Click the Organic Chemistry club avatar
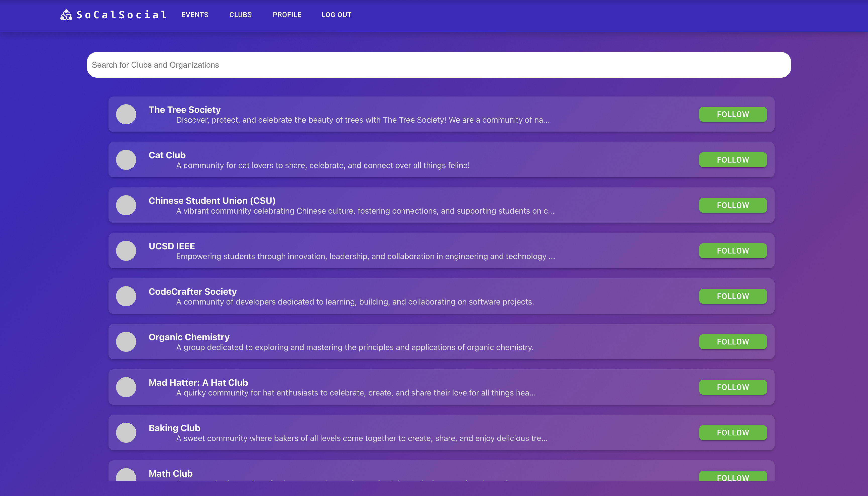The image size is (868, 496). click(126, 341)
